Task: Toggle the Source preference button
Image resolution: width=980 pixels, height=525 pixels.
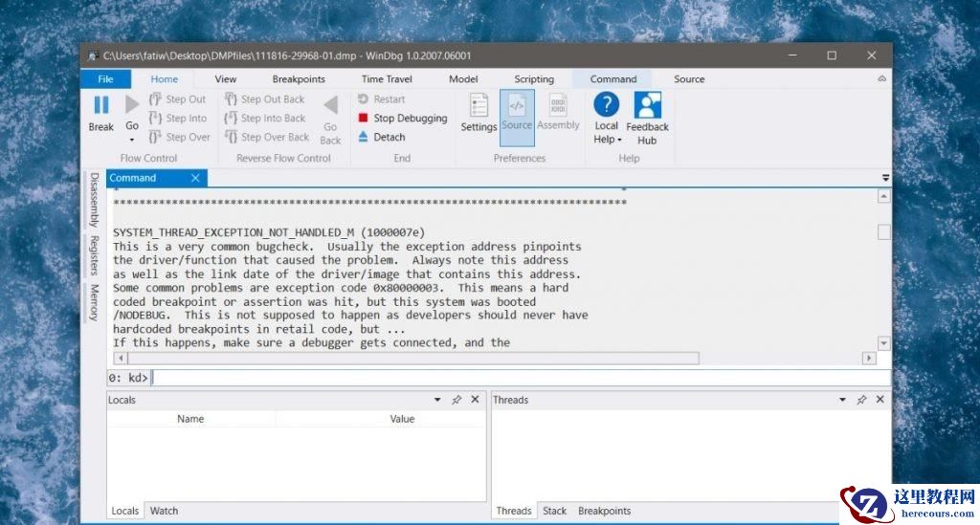Action: pos(517,118)
